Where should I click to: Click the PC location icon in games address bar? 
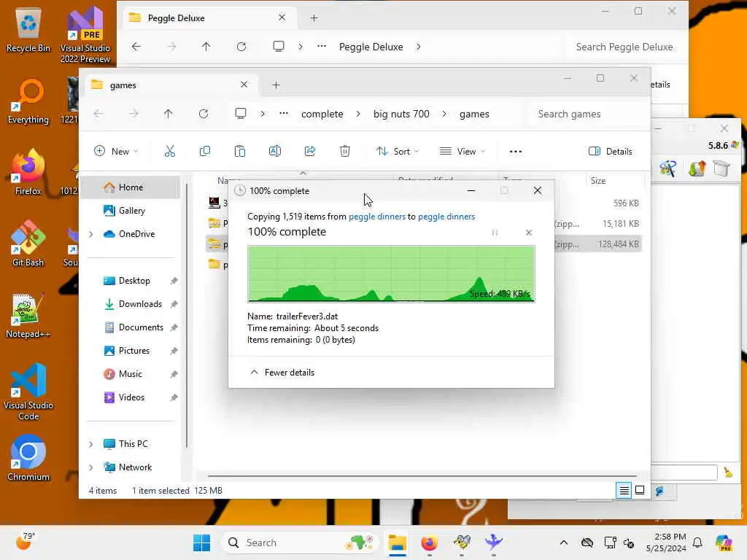[241, 113]
